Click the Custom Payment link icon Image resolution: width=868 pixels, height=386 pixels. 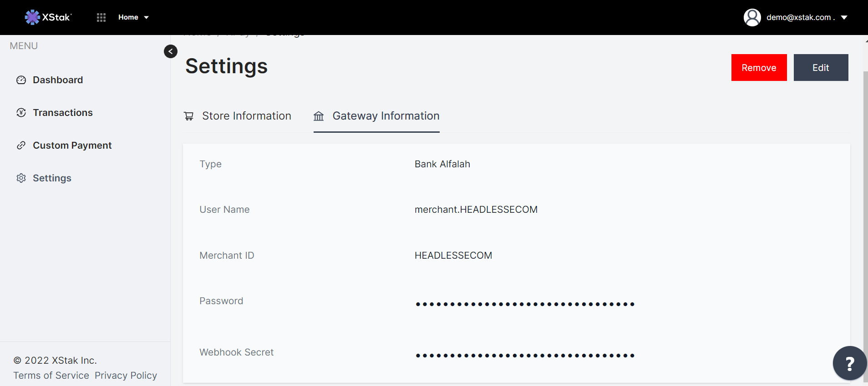(21, 145)
